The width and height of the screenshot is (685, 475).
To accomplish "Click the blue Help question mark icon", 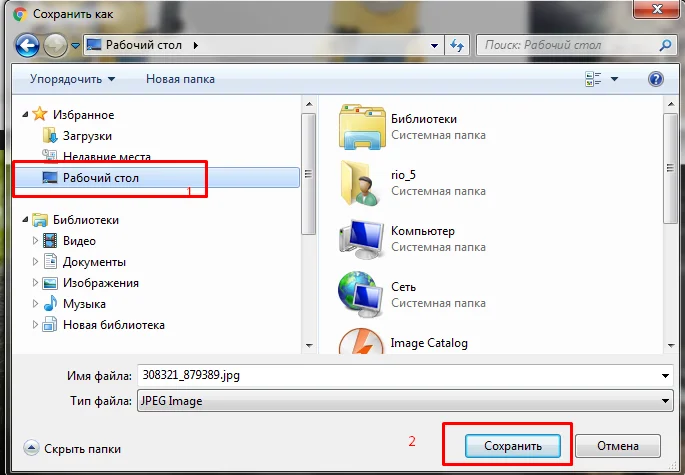I will click(x=656, y=79).
